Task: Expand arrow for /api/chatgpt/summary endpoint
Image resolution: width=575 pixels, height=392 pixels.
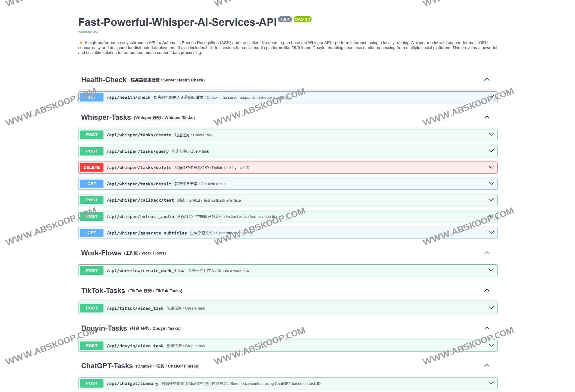Action: (x=491, y=383)
